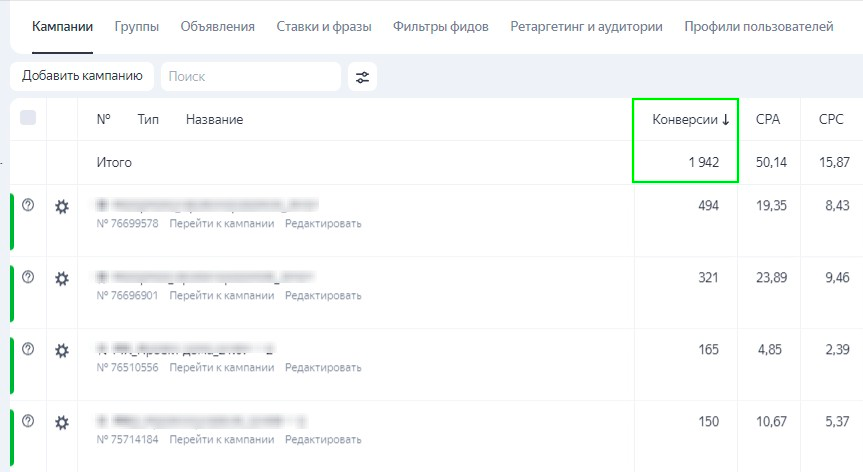This screenshot has height=472, width=863.
Task: Click the CPA column header
Action: click(768, 119)
